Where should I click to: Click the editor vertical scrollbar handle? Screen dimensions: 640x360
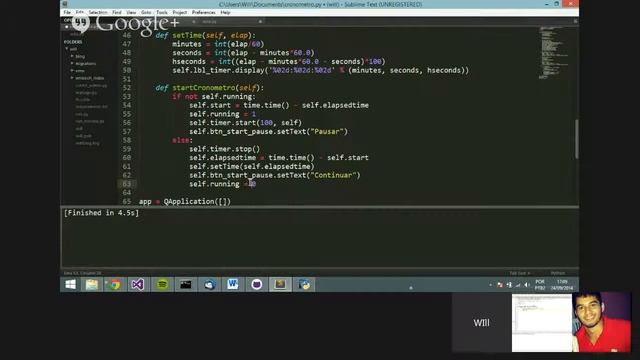(x=576, y=139)
